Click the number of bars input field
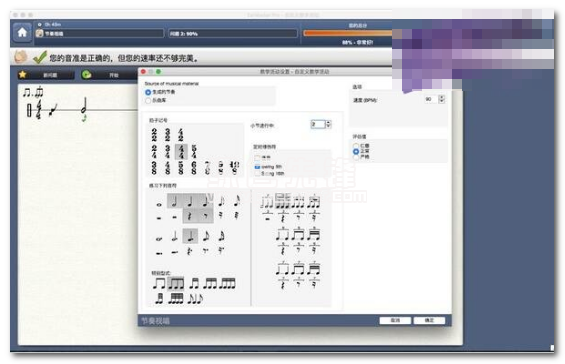Screen dimensions: 565x364 point(318,124)
